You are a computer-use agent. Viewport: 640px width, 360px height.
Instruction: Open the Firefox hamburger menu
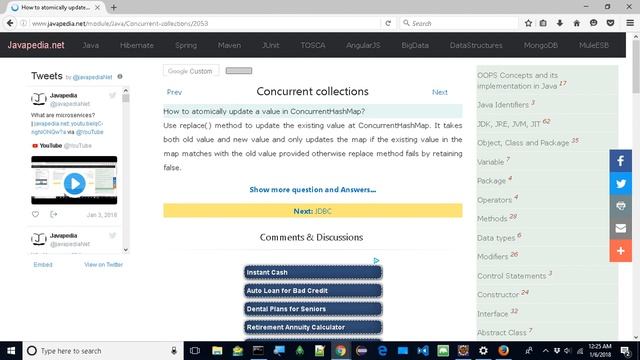tap(630, 23)
